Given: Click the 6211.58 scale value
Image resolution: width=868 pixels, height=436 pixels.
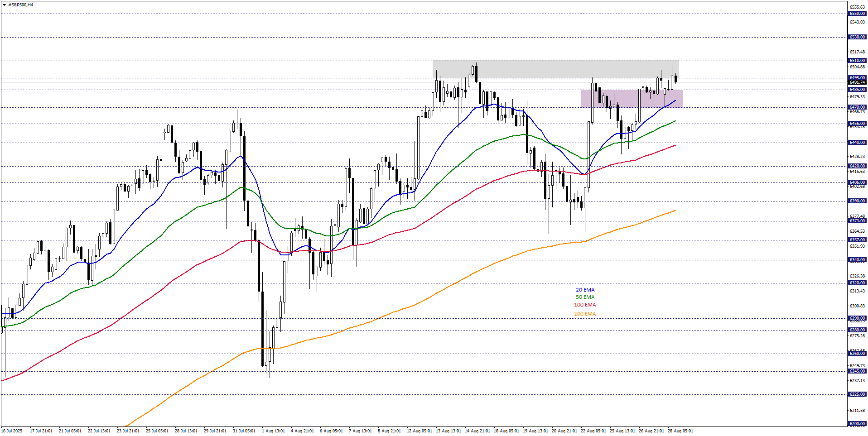Looking at the screenshot, I should (x=857, y=411).
